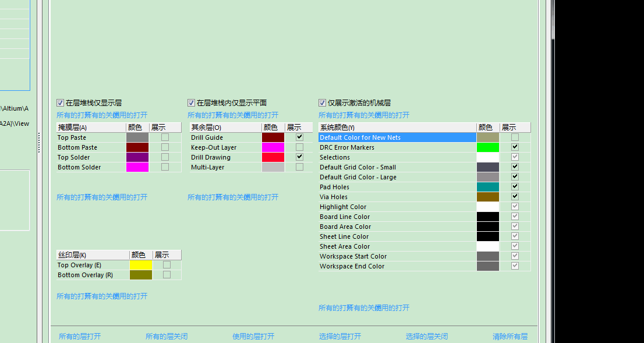Click the 系统颜色(Y) column header
This screenshot has height=343, width=644.
[397, 127]
